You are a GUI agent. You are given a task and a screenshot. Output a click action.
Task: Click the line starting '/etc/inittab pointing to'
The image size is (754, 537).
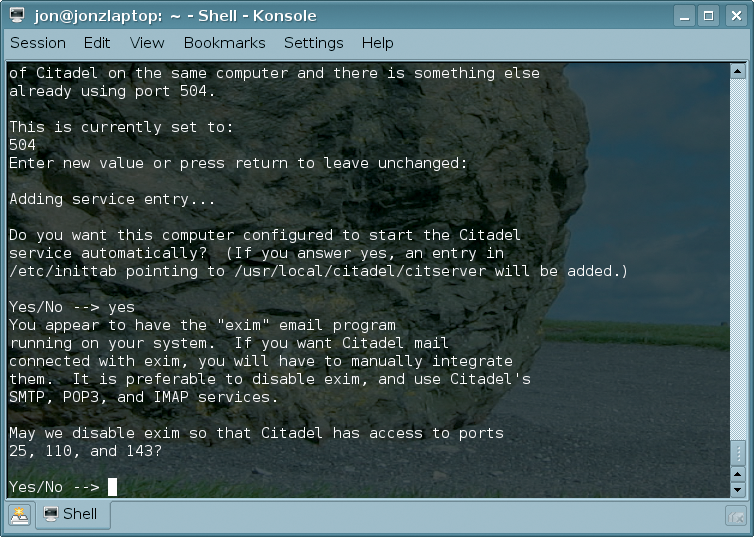[x=318, y=271]
